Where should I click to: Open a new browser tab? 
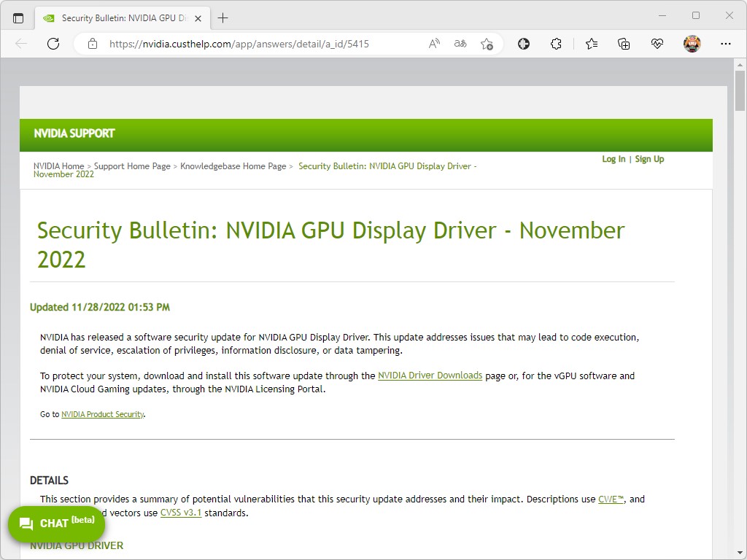click(x=222, y=18)
